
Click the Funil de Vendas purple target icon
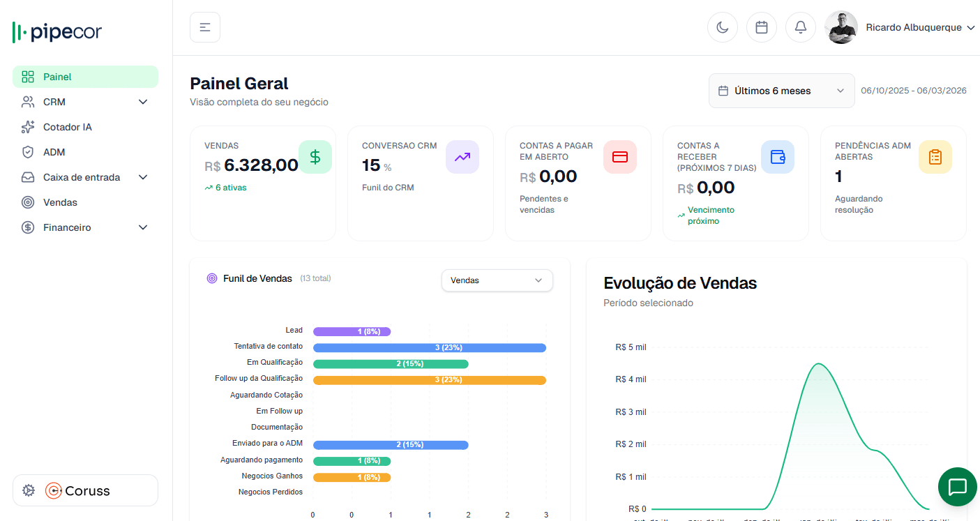(211, 278)
